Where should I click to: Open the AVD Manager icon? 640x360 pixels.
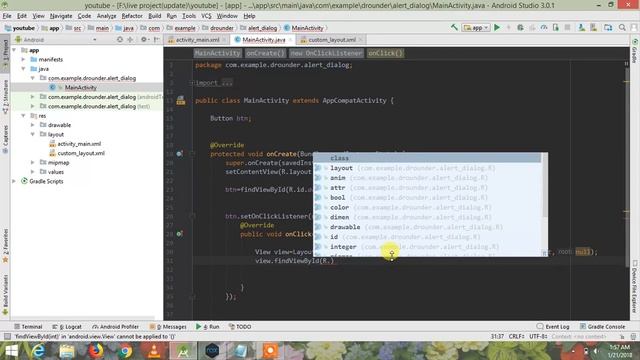(x=581, y=27)
